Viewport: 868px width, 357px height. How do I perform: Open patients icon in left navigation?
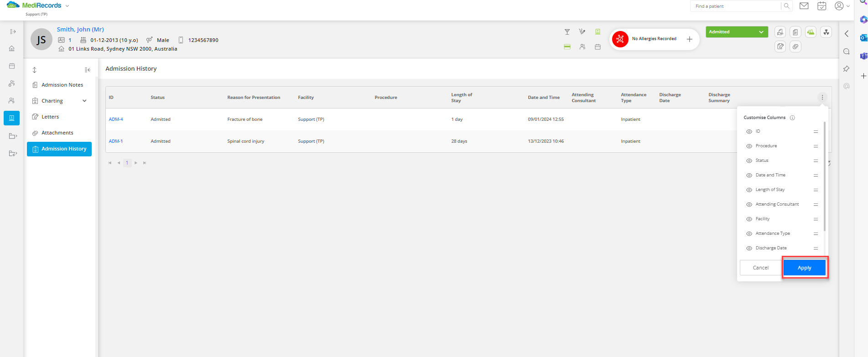[x=12, y=101]
